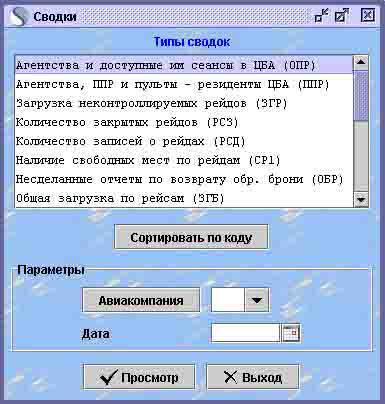The width and height of the screenshot is (385, 404).
Task: Select 'Общая загрузка по рейсам (ЗГБ)' row
Action: [184, 198]
